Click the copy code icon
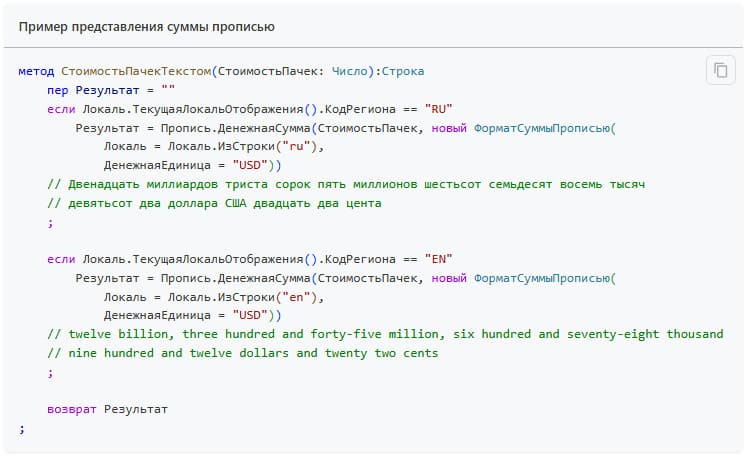Screen dimensions: 747x457 tap(719, 70)
